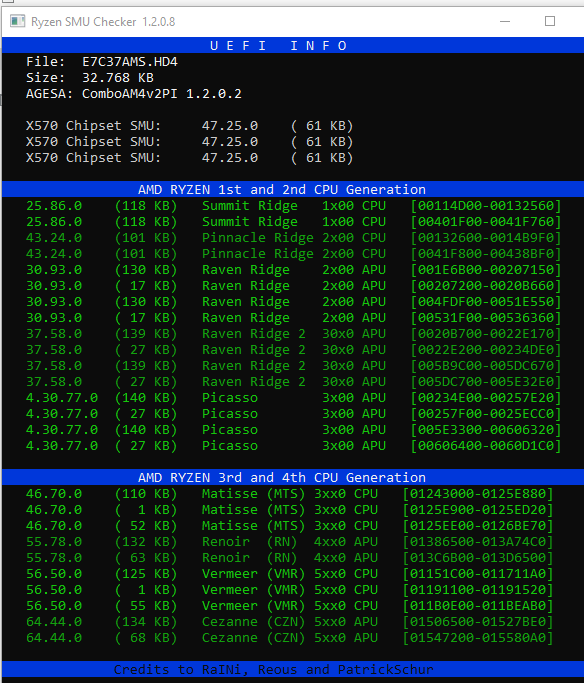This screenshot has width=584, height=683.
Task: Click the UEFI INFO header bar
Action: (293, 45)
